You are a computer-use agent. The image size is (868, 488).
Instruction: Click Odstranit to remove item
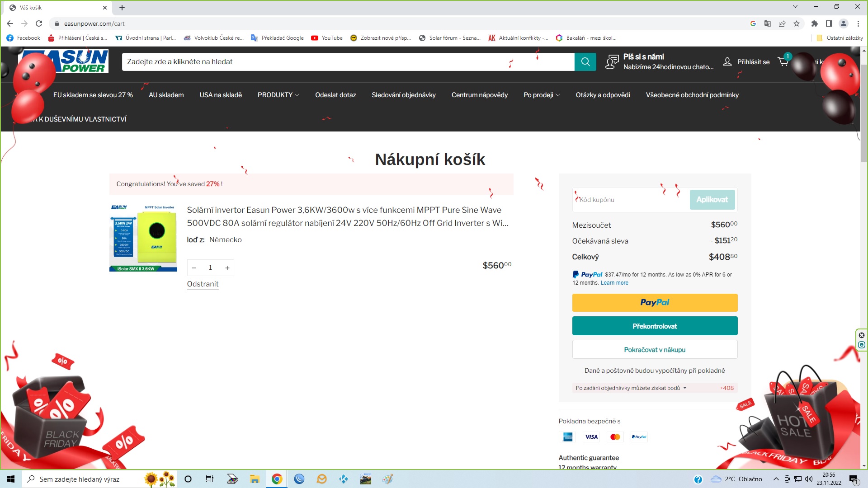[x=203, y=284]
